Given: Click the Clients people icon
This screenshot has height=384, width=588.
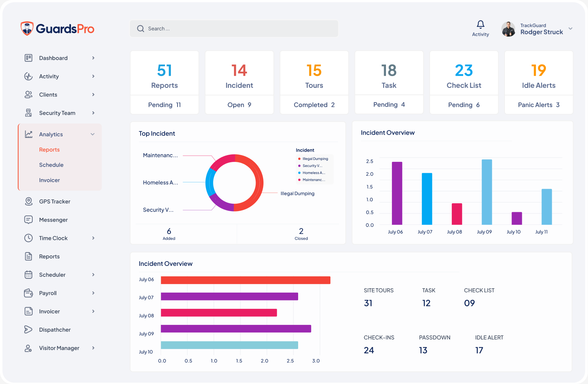Looking at the screenshot, I should point(29,95).
